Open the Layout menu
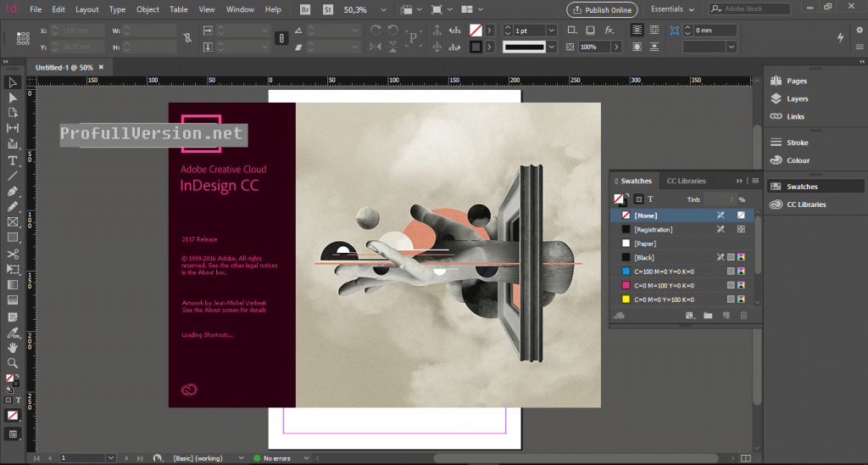The height and width of the screenshot is (465, 868). 87,9
